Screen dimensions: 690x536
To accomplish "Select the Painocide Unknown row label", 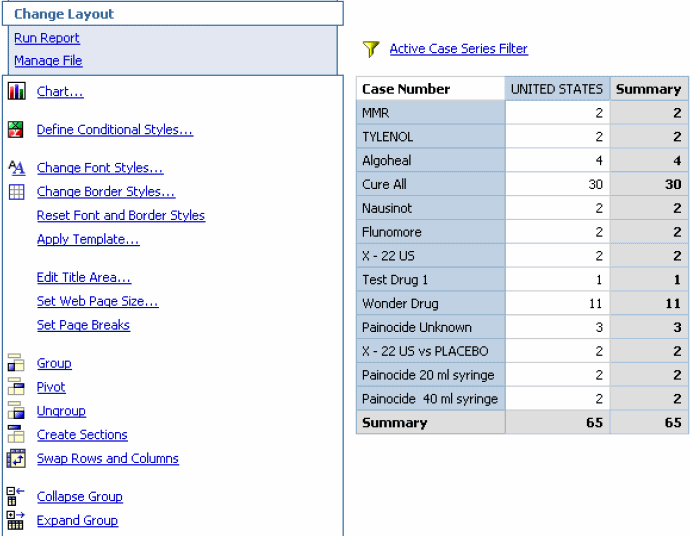I will click(x=430, y=327).
